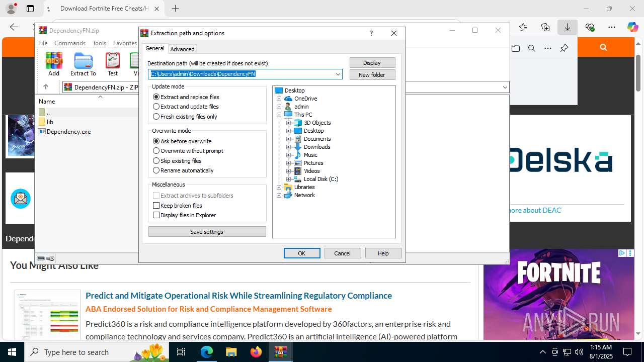Open WinRAR Commands menu
Viewport: 644px width, 362px height.
[70, 43]
